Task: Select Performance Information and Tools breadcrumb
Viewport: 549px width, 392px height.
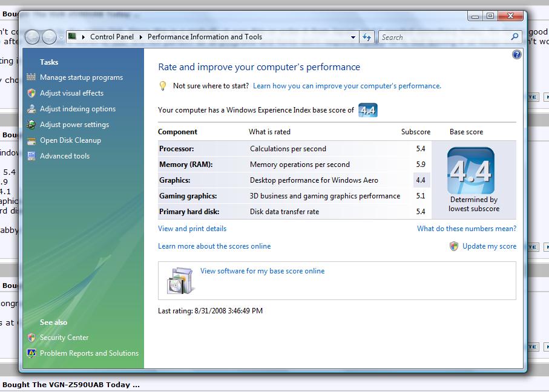Action: coord(205,37)
